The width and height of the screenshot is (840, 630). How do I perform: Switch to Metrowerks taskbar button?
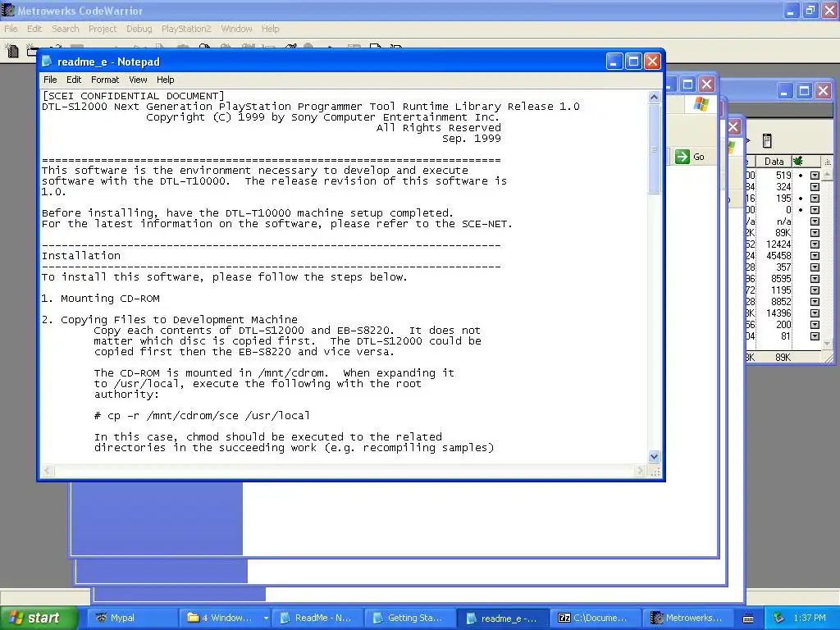tap(688, 618)
